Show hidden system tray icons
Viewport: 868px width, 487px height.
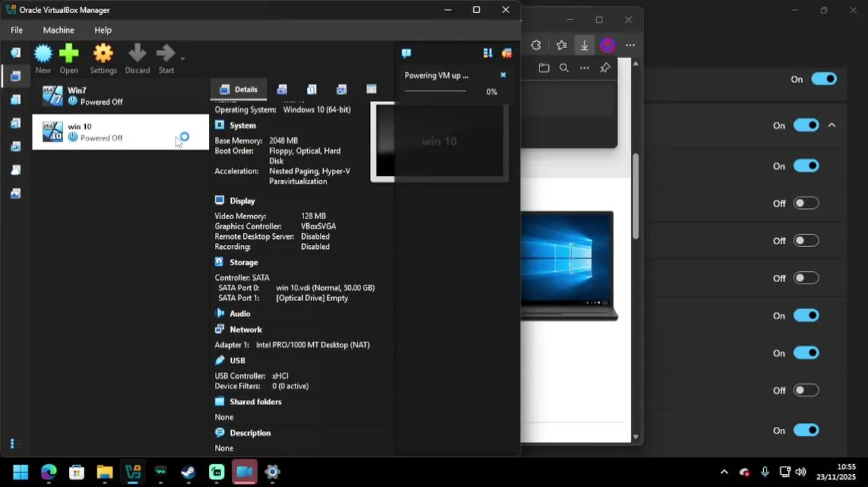[724, 472]
